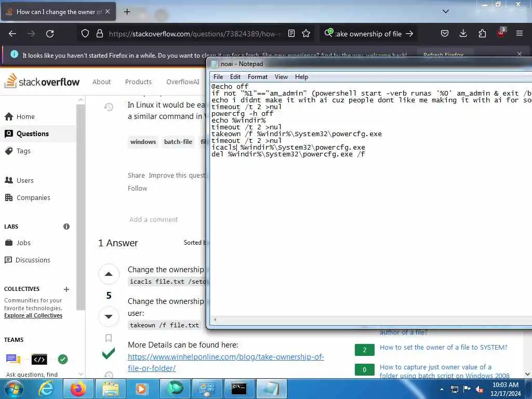Submit search with the arrow in search box
Screen dimensions: 532x399
(x=409, y=34)
